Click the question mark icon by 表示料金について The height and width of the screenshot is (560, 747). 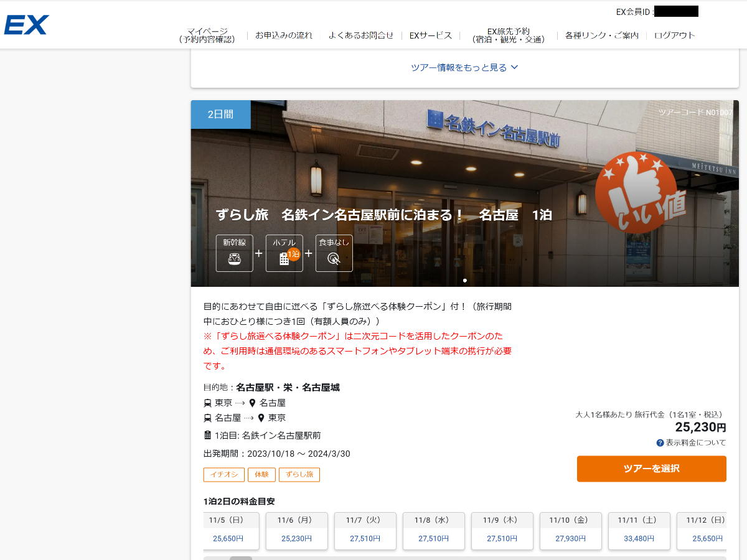tap(660, 443)
